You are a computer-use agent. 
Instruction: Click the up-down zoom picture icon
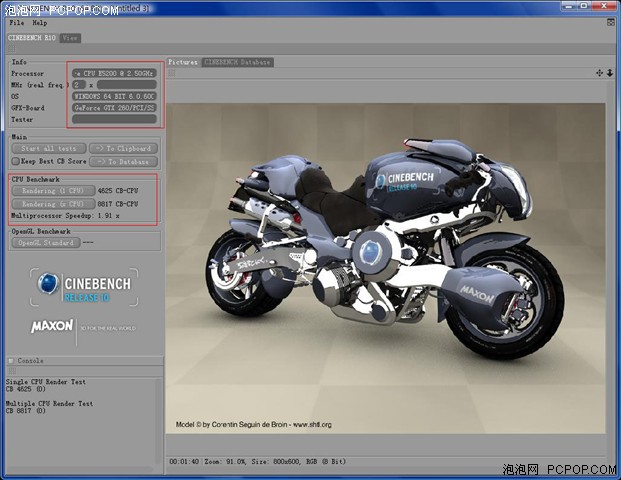(610, 73)
